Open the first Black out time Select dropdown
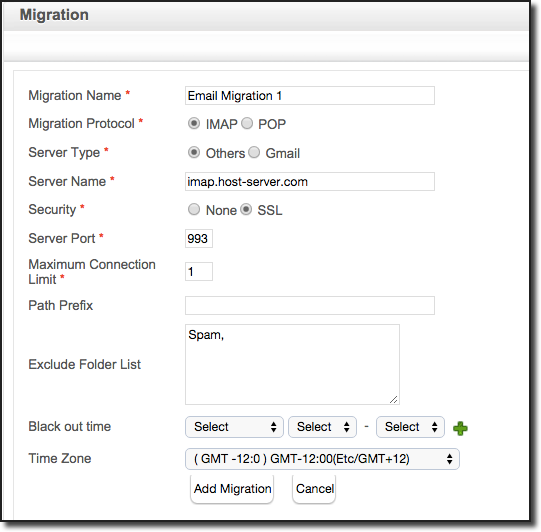The height and width of the screenshot is (532, 541). [234, 427]
